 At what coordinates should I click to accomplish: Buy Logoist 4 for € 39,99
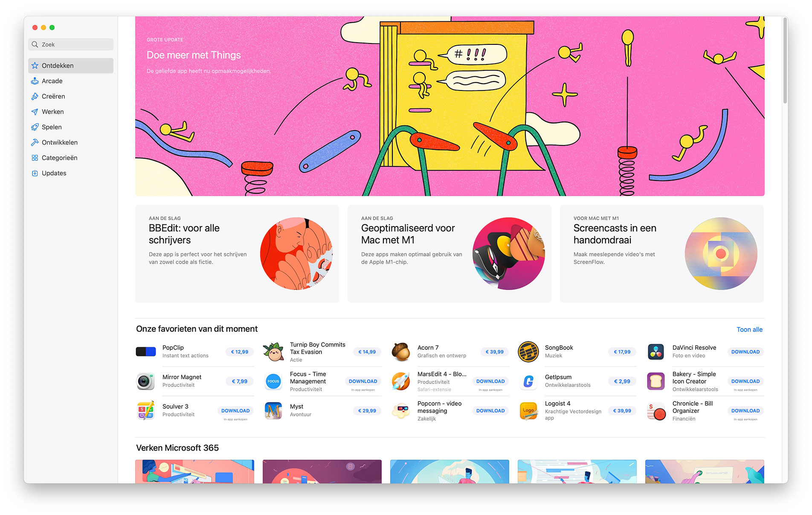point(622,411)
